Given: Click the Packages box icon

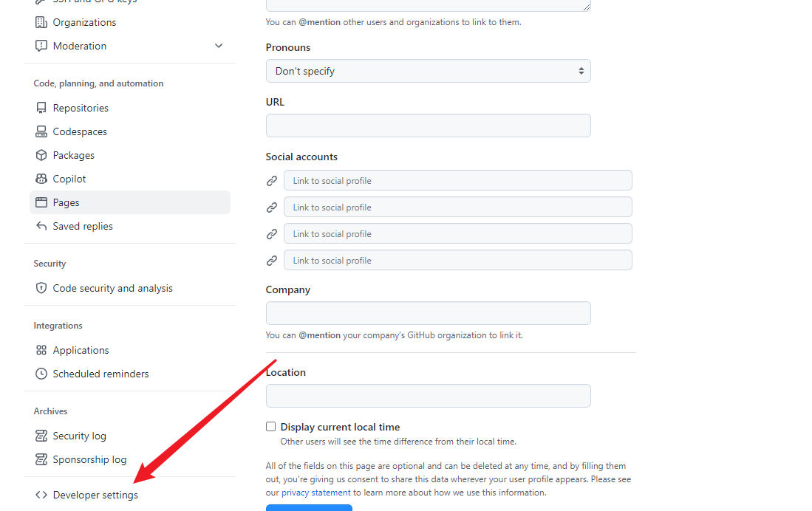Looking at the screenshot, I should pos(41,155).
